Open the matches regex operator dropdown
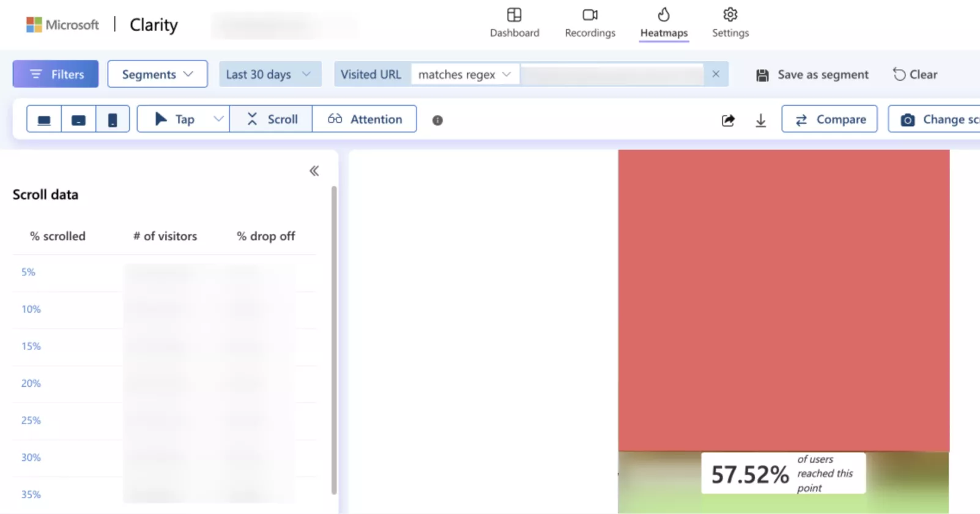 (x=464, y=74)
